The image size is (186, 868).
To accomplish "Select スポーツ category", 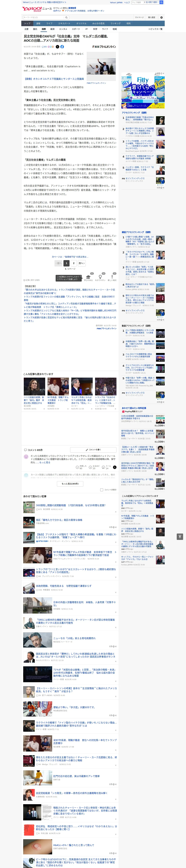I will tap(76, 29).
